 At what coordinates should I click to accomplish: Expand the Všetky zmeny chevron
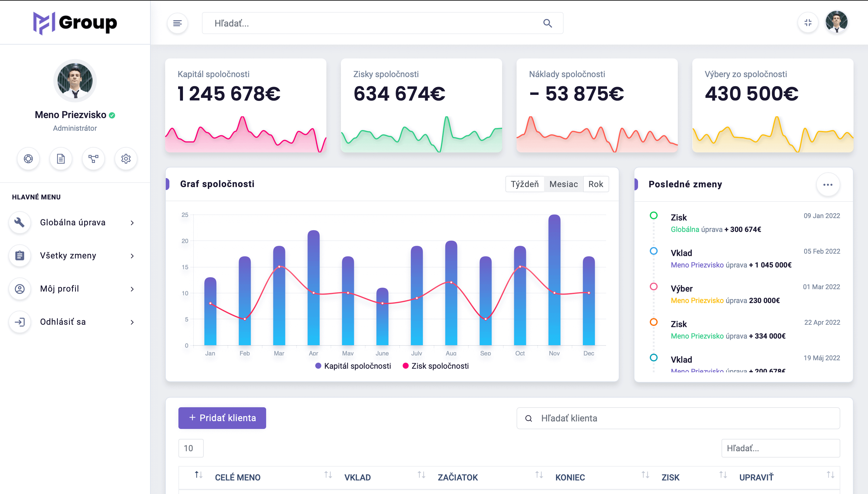pos(132,256)
